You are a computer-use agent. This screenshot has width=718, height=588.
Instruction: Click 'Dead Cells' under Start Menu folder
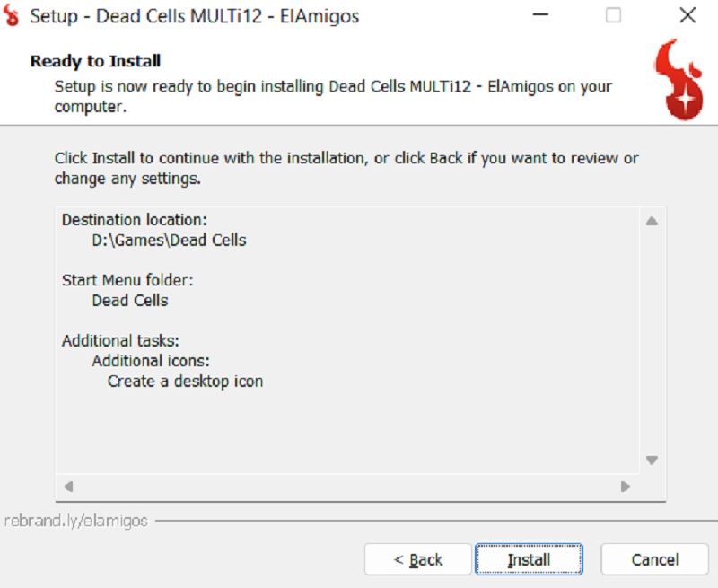pyautogui.click(x=130, y=301)
